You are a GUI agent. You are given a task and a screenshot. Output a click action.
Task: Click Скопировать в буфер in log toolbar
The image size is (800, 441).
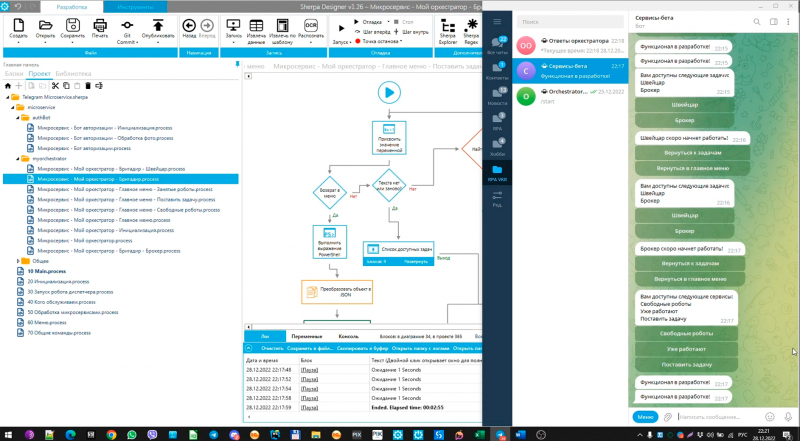[362, 349]
